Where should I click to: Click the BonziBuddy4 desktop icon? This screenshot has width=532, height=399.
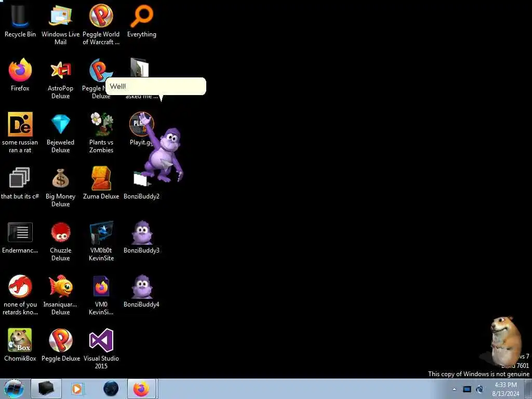pos(141,291)
